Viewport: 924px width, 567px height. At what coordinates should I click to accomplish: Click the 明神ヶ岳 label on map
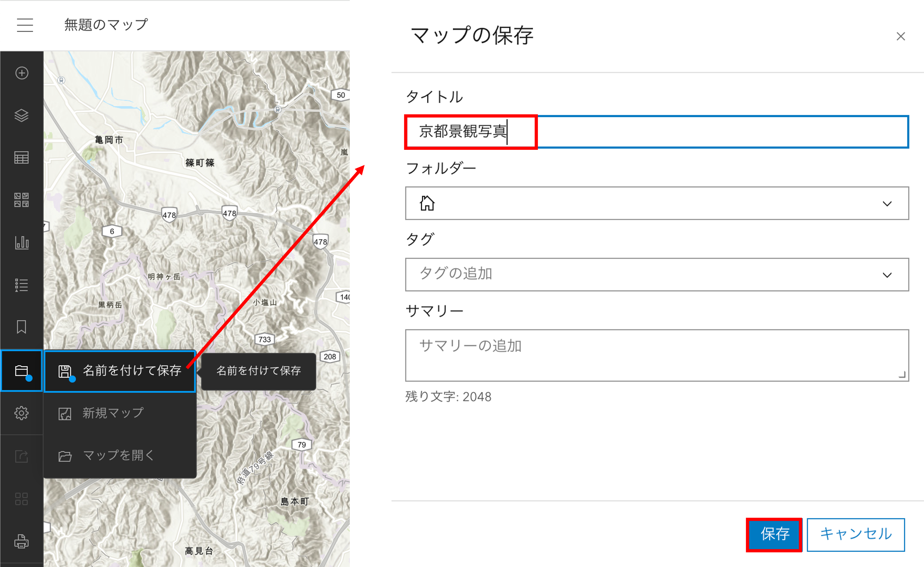(164, 277)
